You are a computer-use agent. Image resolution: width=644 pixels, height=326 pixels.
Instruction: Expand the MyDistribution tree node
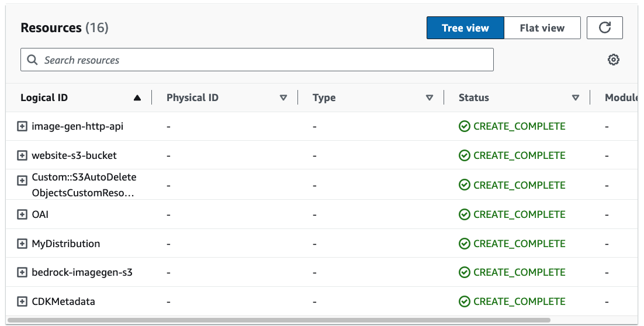(x=22, y=244)
